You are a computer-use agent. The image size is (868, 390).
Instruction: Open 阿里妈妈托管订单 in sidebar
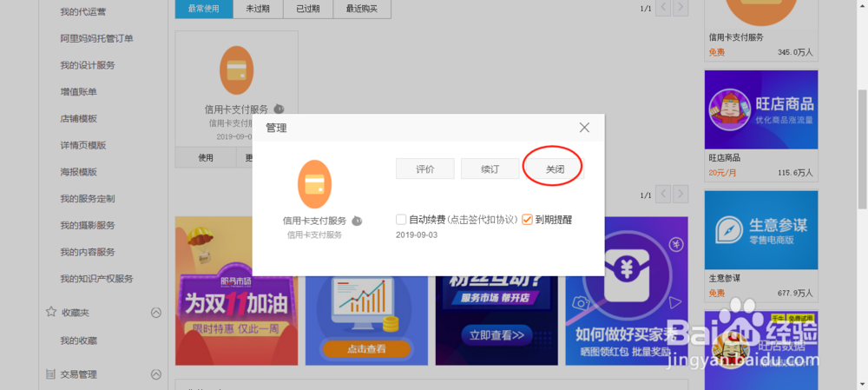pos(97,38)
